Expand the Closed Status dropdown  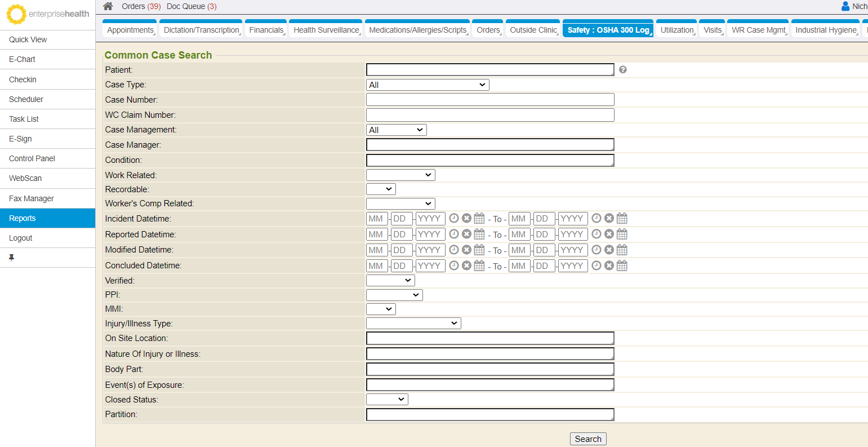[386, 399]
